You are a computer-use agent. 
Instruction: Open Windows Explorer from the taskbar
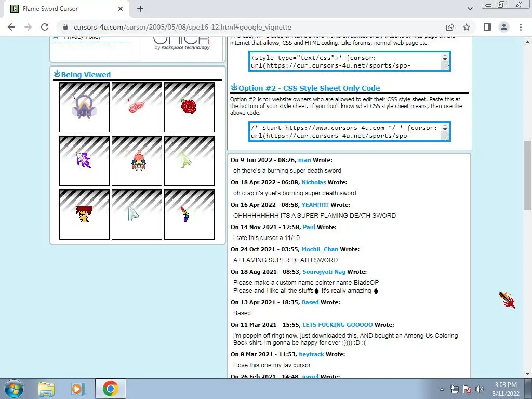pos(46,389)
